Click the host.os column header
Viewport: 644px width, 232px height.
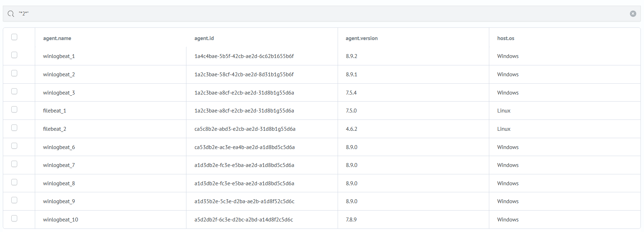[x=505, y=38]
